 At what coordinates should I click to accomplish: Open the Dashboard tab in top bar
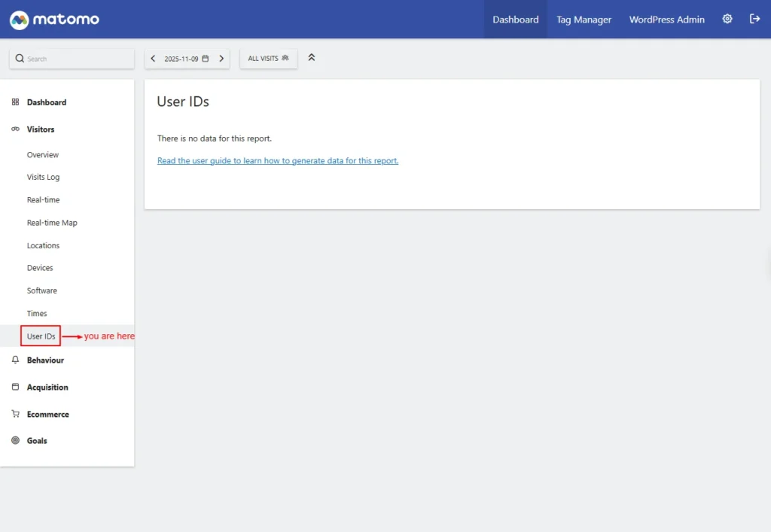[x=515, y=20]
